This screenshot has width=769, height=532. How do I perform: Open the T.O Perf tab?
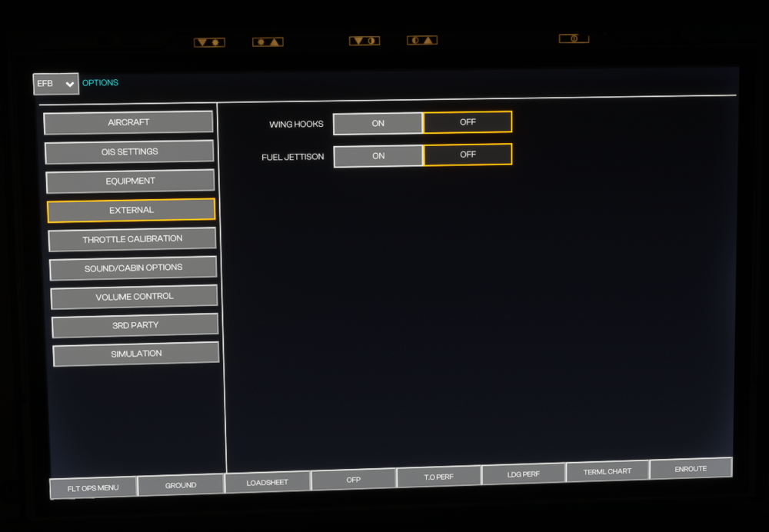438,477
